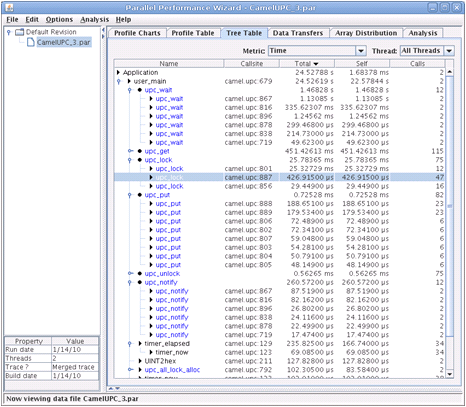Sort by the Calls column header
This screenshot has width=466, height=407.
coord(417,63)
